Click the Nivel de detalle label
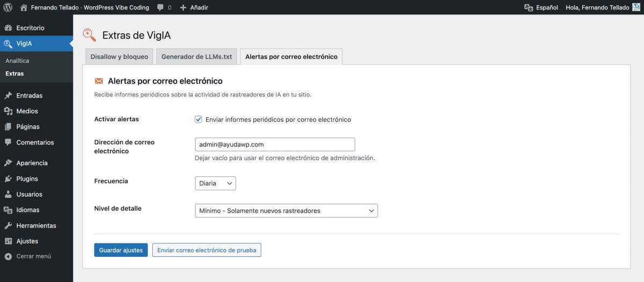The width and height of the screenshot is (644, 282). point(118,208)
